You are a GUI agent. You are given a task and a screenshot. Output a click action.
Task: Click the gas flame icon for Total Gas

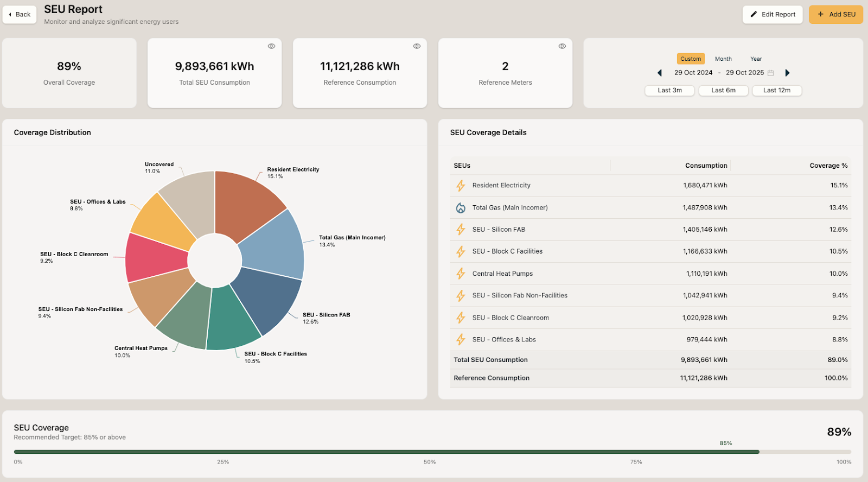point(461,208)
